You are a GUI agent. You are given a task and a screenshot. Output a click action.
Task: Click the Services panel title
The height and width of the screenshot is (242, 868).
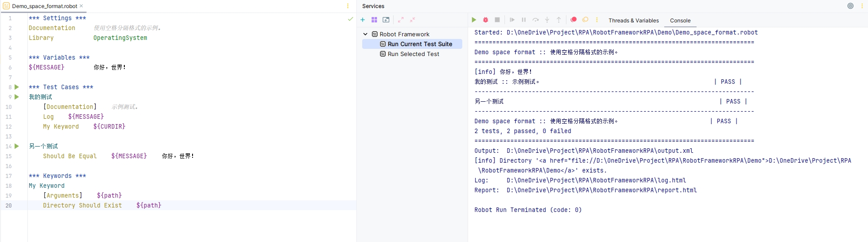(x=373, y=6)
